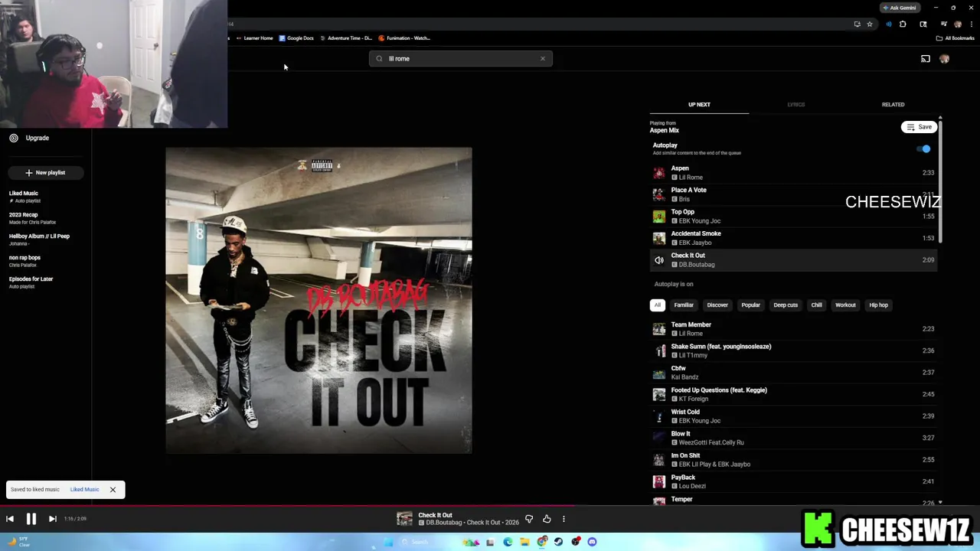Dismiss the Saved to liked music toast
The image size is (980, 551).
coord(113,490)
